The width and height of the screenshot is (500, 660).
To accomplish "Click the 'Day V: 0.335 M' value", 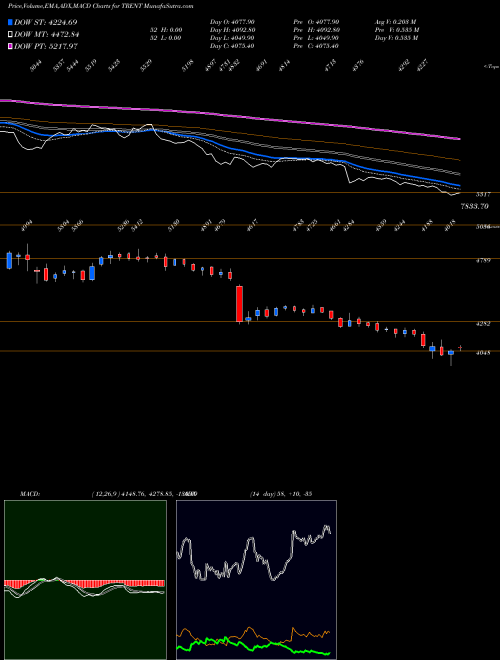I will tap(396, 38).
